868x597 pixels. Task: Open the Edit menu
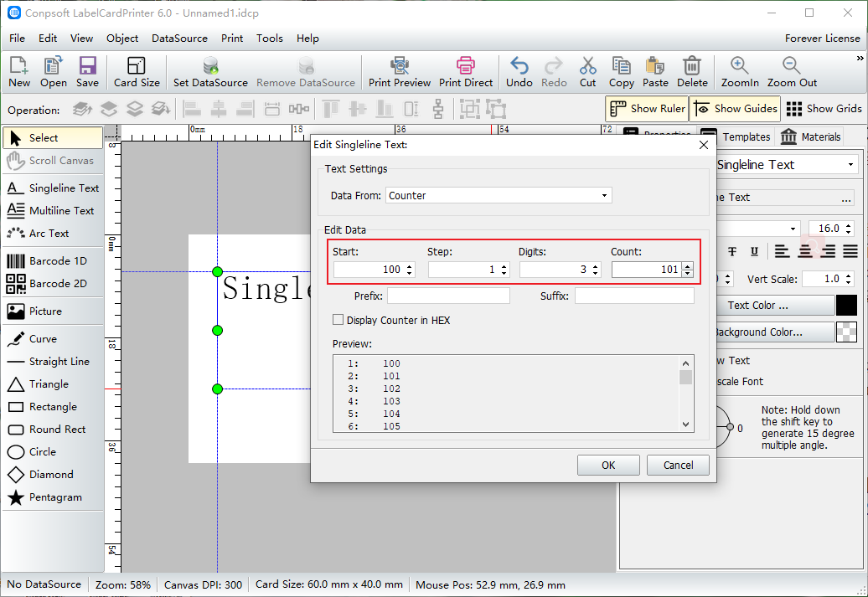pyautogui.click(x=48, y=39)
